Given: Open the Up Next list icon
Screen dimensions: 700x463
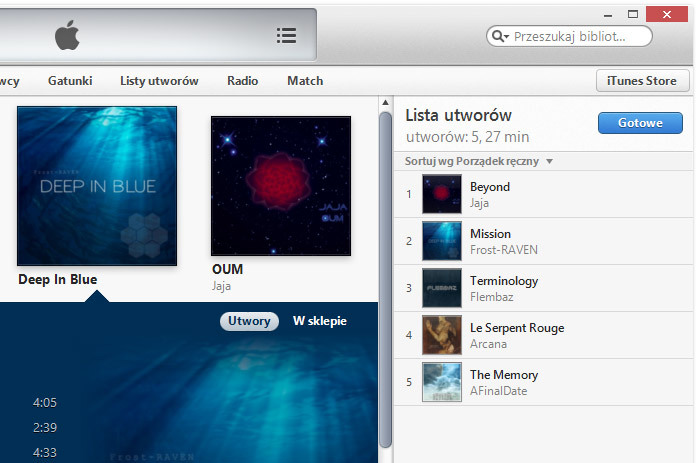Looking at the screenshot, I should tap(286, 36).
